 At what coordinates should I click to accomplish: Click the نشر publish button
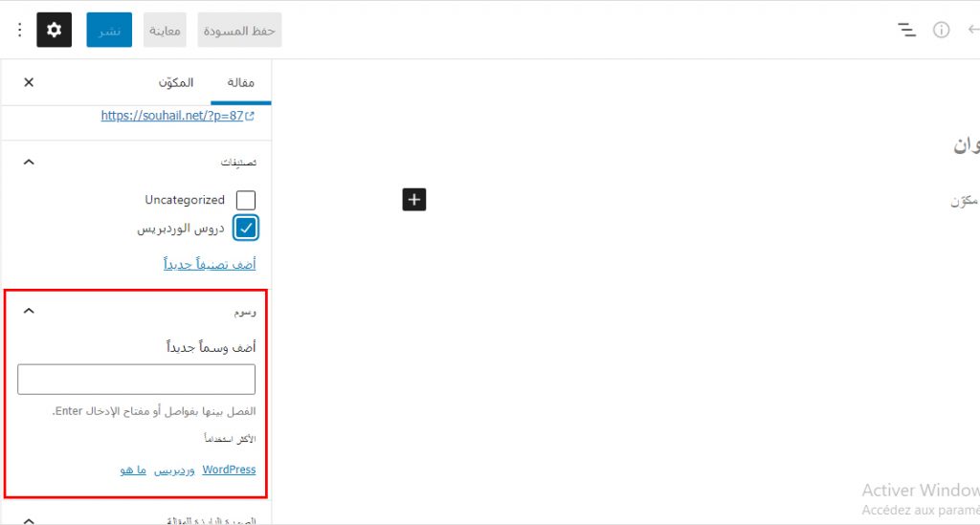(109, 31)
